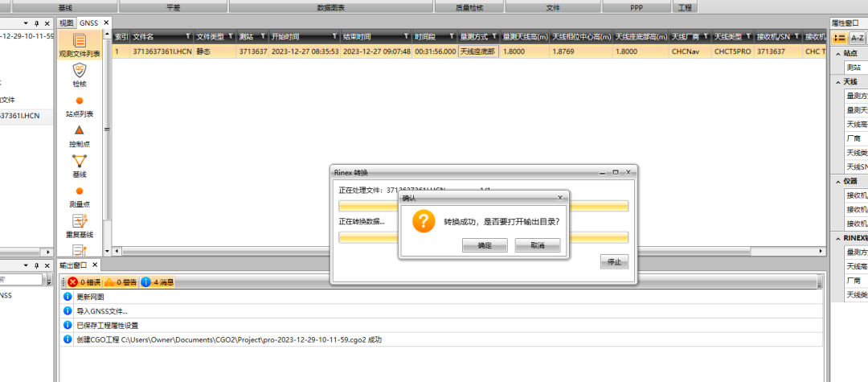Open the PPP ribbon group
This screenshot has width=868, height=382.
tap(637, 8)
